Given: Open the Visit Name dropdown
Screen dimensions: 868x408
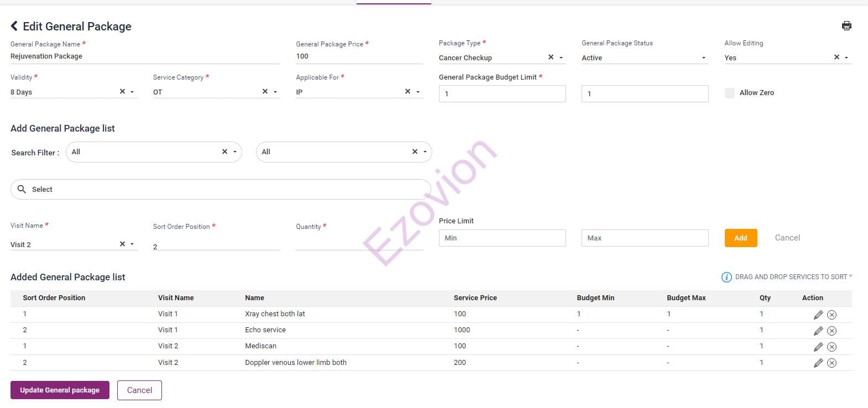Looking at the screenshot, I should pyautogui.click(x=133, y=244).
